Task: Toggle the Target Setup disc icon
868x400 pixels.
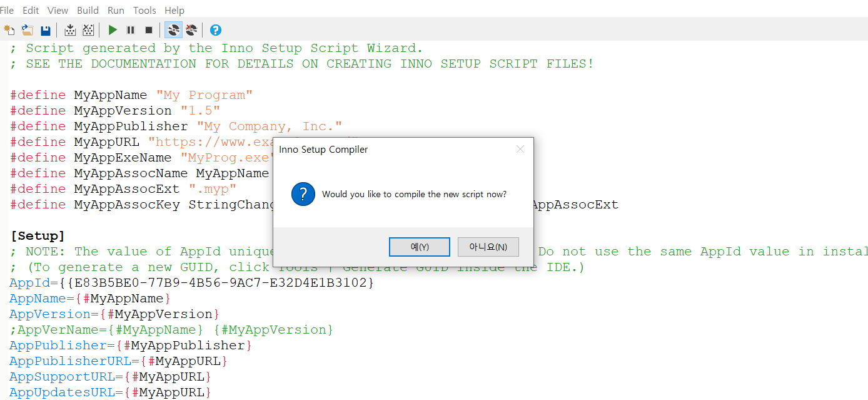Action: point(173,30)
